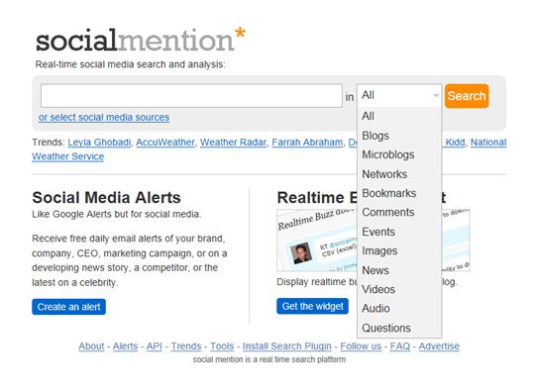This screenshot has height=392, width=536.
Task: Select Networks in the dropdown list
Action: (399, 174)
